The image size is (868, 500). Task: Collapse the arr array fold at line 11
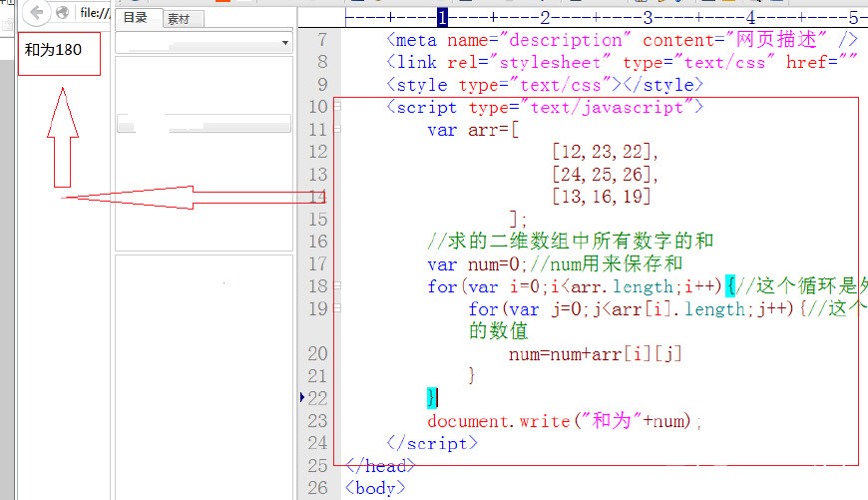pos(337,129)
